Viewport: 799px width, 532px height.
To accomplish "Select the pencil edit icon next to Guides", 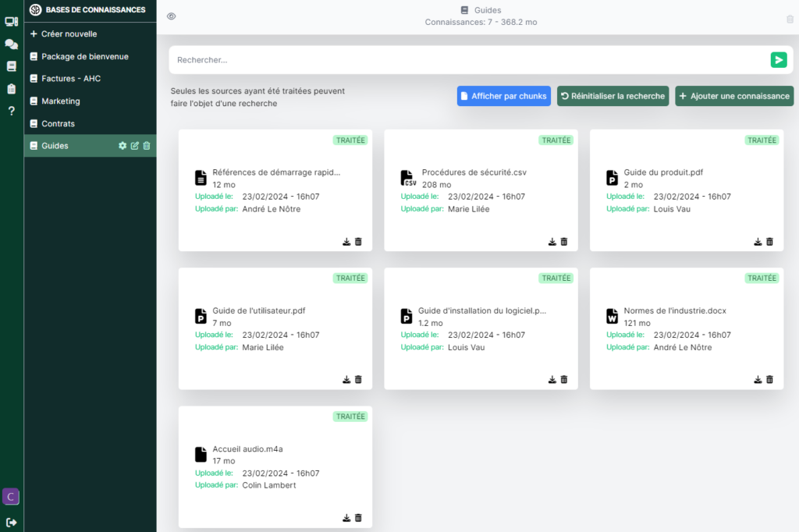I will click(134, 145).
